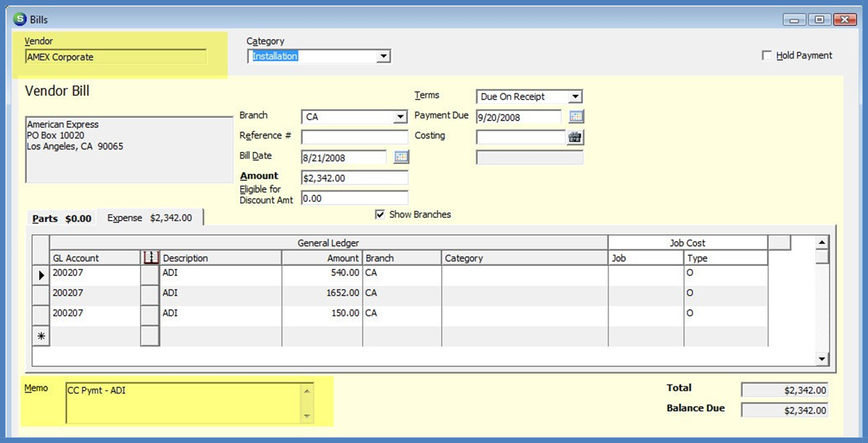Viewport: 868px width, 443px height.
Task: Expand the Category dropdown showing Installation
Action: coord(383,56)
